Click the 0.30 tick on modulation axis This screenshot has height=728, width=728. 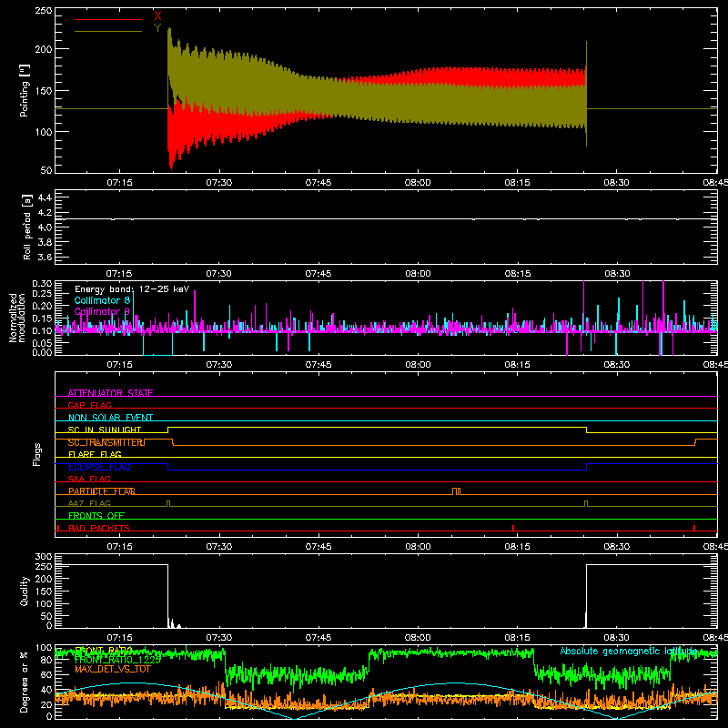point(42,284)
